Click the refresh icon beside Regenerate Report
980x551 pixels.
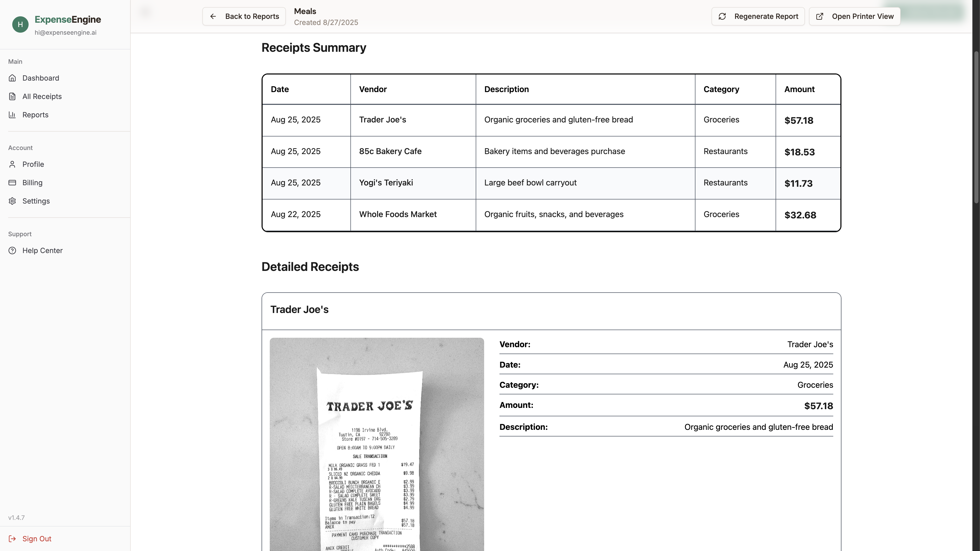722,16
